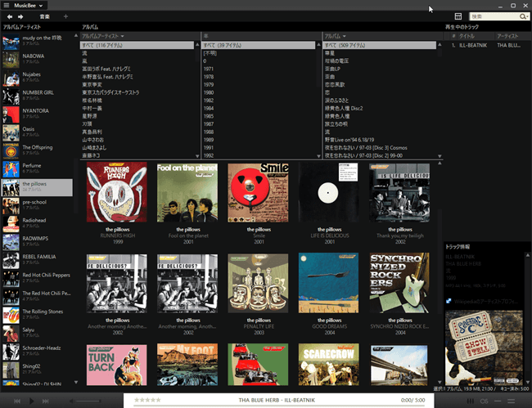Click NYANTORA artist thumbnail
Viewport: 532px width, 408px height.
coord(11,114)
